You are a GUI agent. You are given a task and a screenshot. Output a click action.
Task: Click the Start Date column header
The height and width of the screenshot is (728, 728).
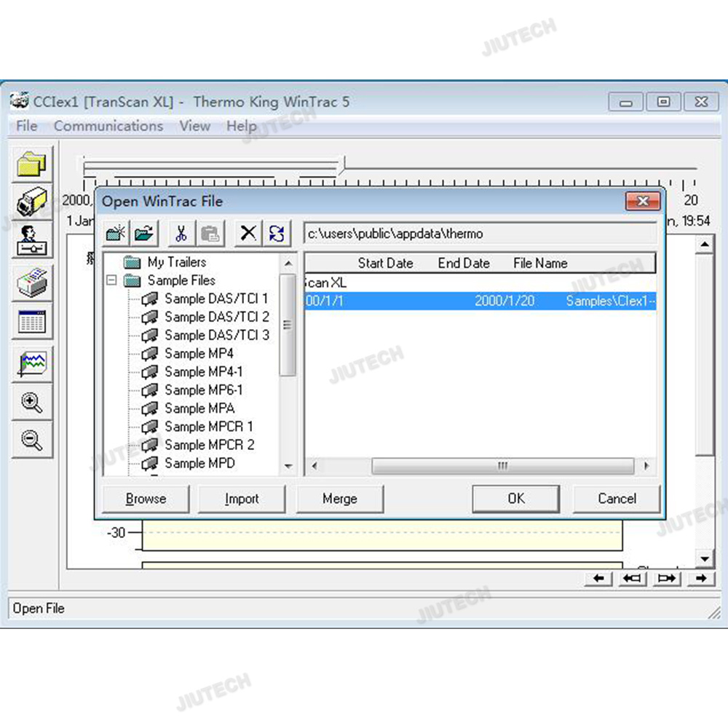[x=385, y=264]
